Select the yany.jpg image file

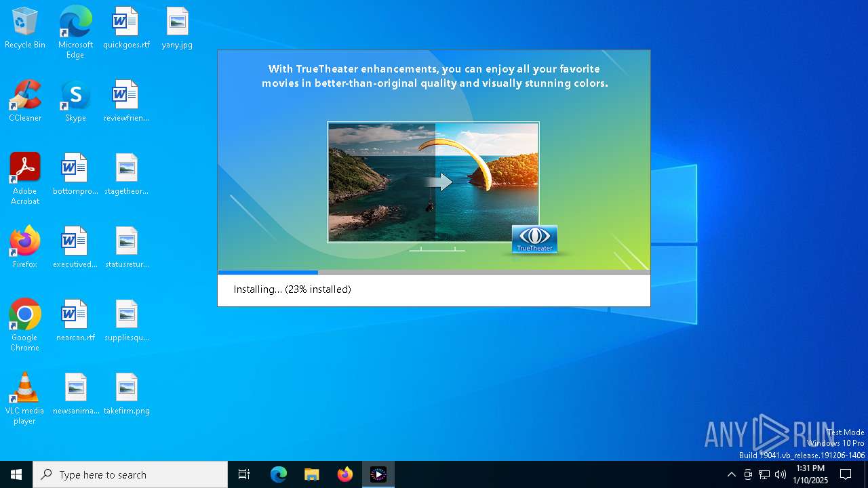[177, 28]
